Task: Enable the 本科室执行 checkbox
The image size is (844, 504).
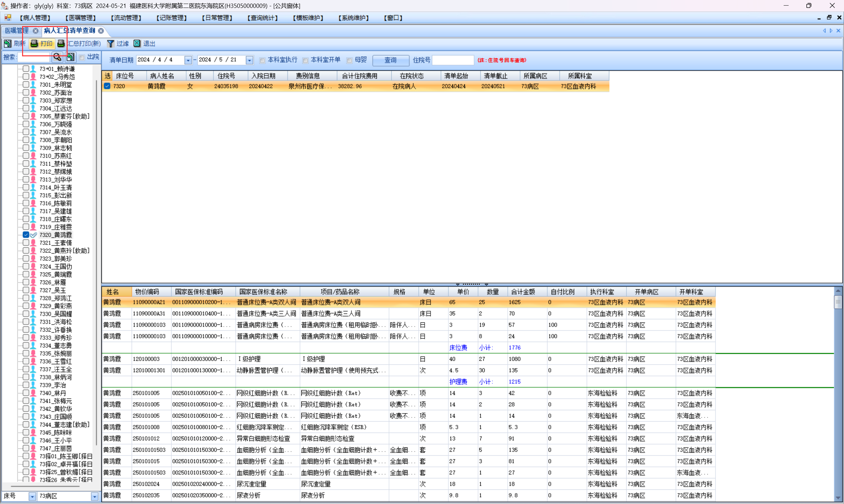Action: point(262,61)
